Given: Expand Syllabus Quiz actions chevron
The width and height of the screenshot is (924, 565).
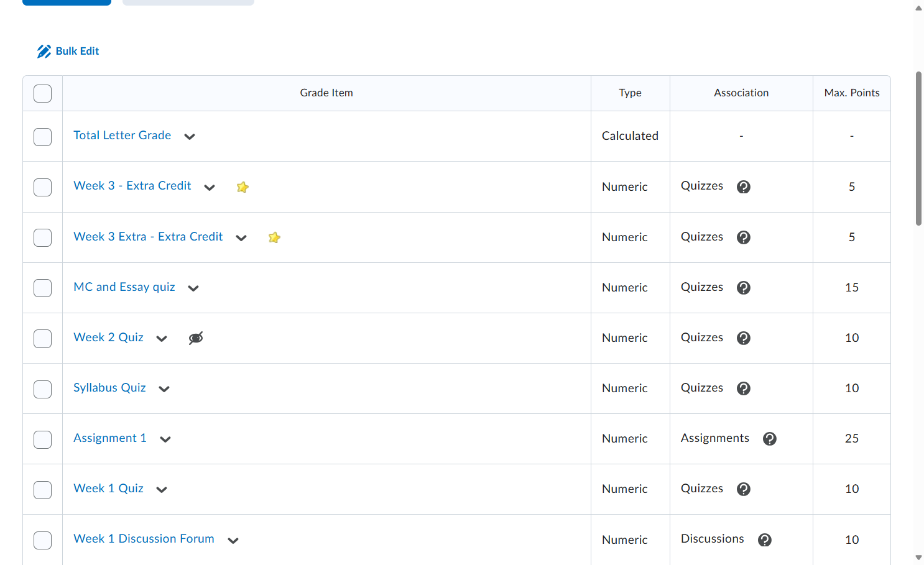Looking at the screenshot, I should 164,389.
